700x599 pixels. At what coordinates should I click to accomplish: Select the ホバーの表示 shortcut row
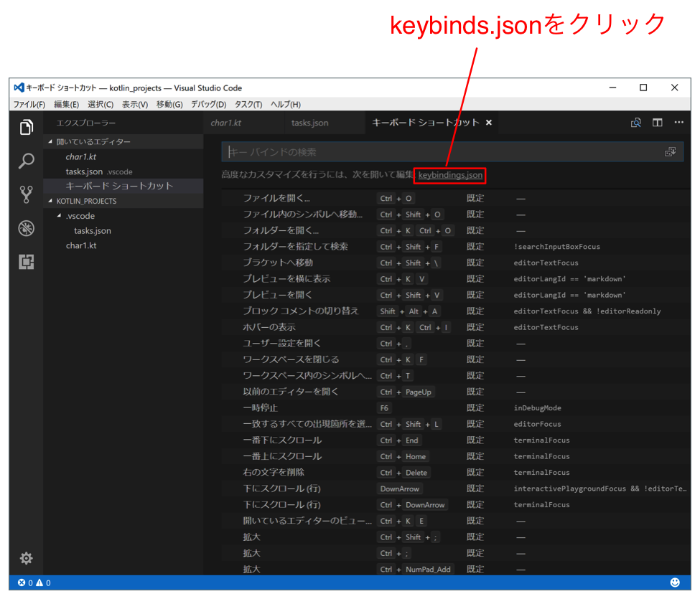[456, 327]
